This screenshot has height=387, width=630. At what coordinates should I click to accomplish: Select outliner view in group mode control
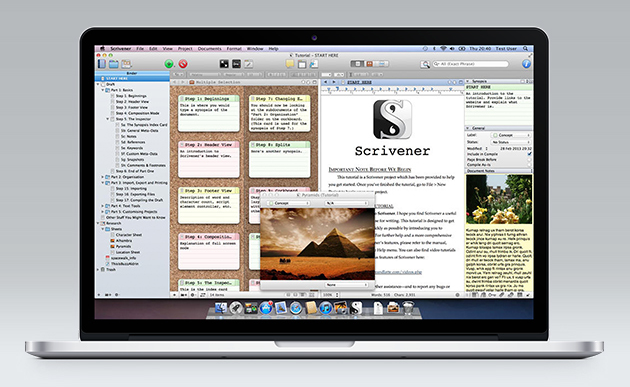382,63
